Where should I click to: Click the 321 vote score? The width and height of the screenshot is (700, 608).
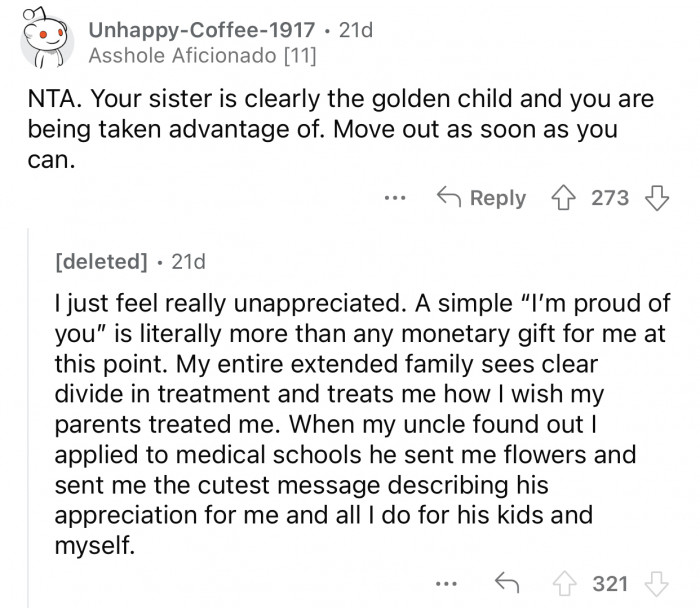[609, 580]
